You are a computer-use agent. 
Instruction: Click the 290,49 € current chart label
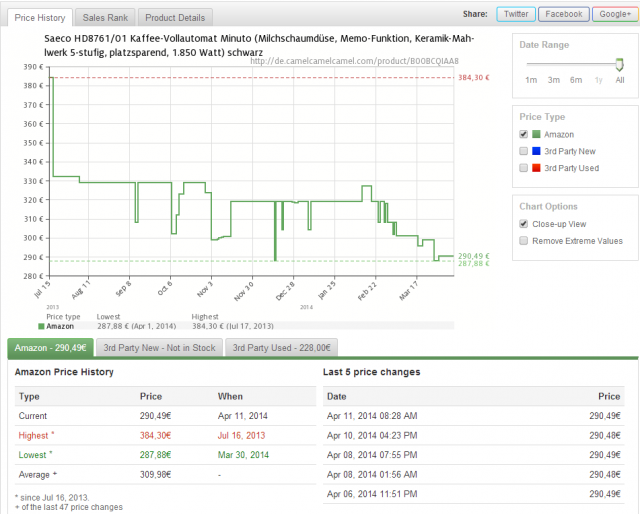click(473, 256)
